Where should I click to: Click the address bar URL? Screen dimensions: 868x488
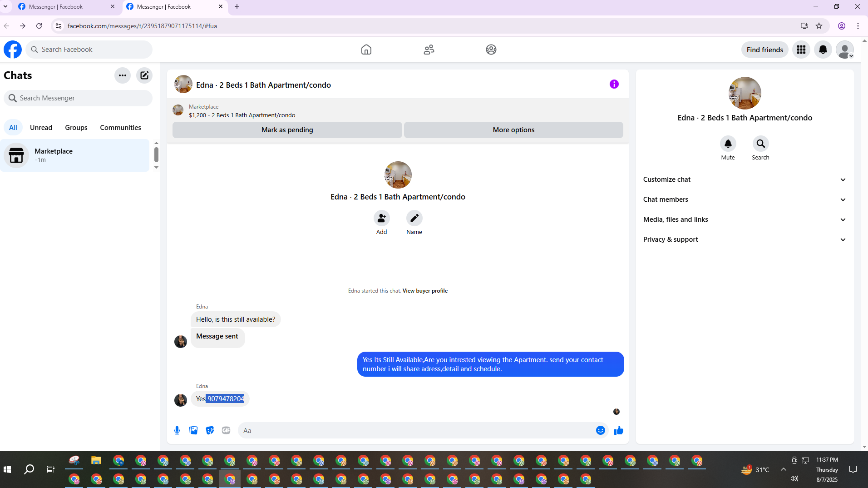pos(142,26)
